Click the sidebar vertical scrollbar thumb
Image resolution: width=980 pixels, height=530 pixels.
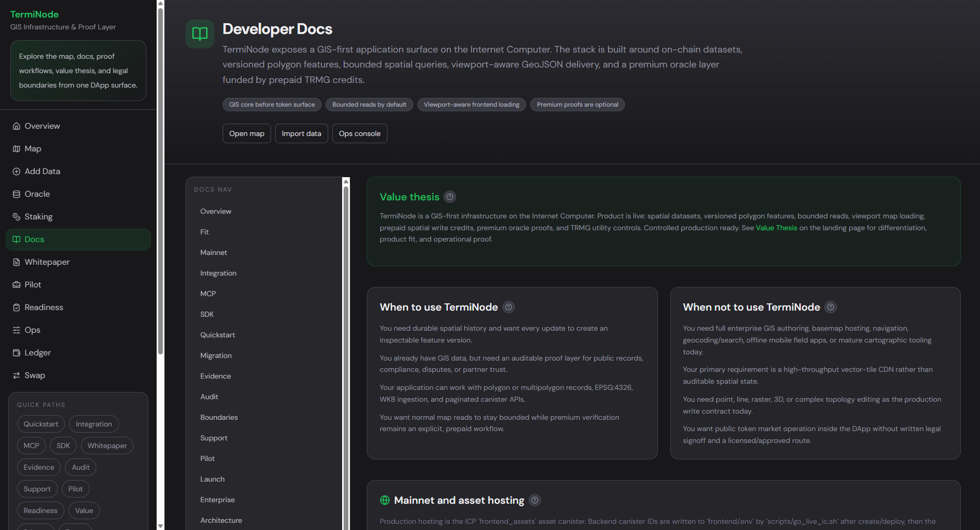(160, 180)
